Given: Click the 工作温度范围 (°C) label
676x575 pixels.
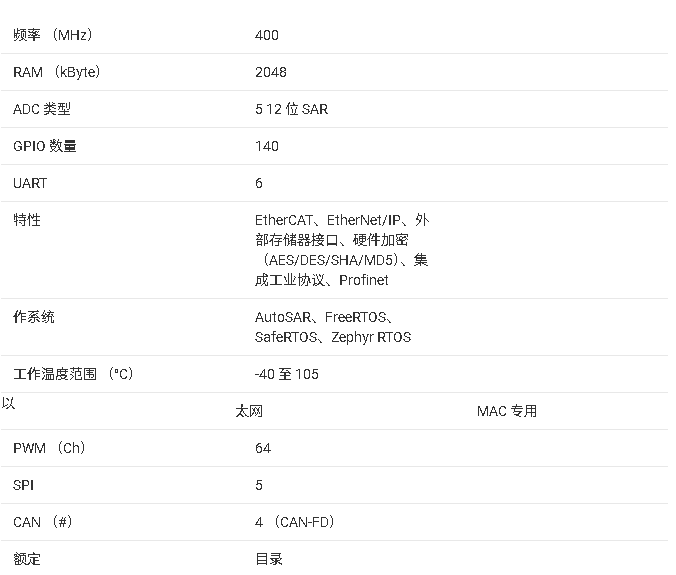Looking at the screenshot, I should point(73,374).
